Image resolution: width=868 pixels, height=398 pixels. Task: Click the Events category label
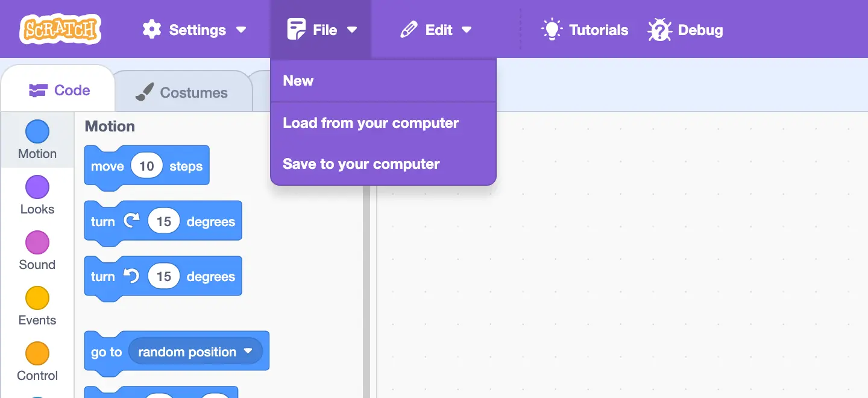point(37,320)
